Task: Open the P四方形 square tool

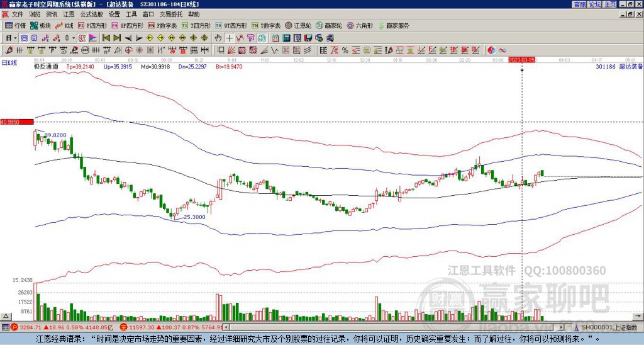Action: click(92, 25)
